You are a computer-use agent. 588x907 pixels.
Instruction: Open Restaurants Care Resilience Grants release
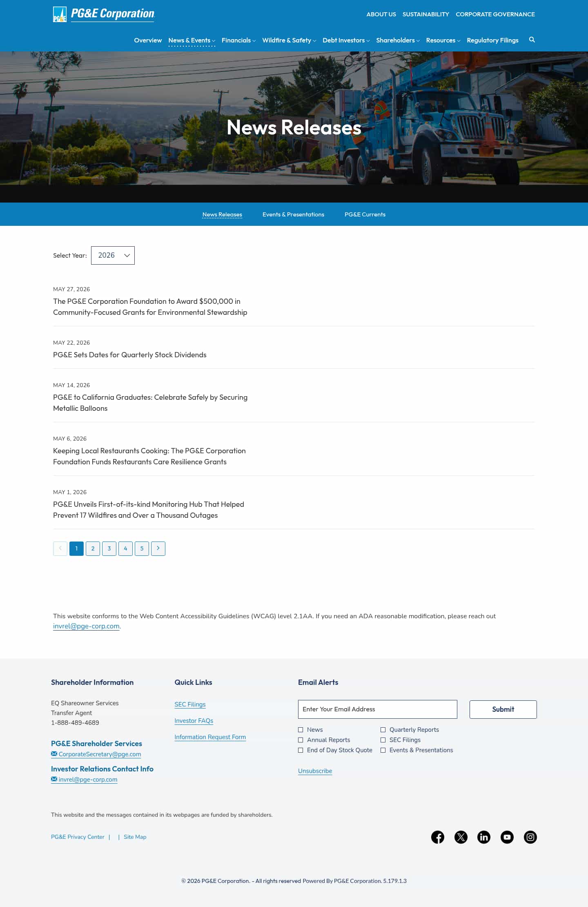[x=149, y=456]
